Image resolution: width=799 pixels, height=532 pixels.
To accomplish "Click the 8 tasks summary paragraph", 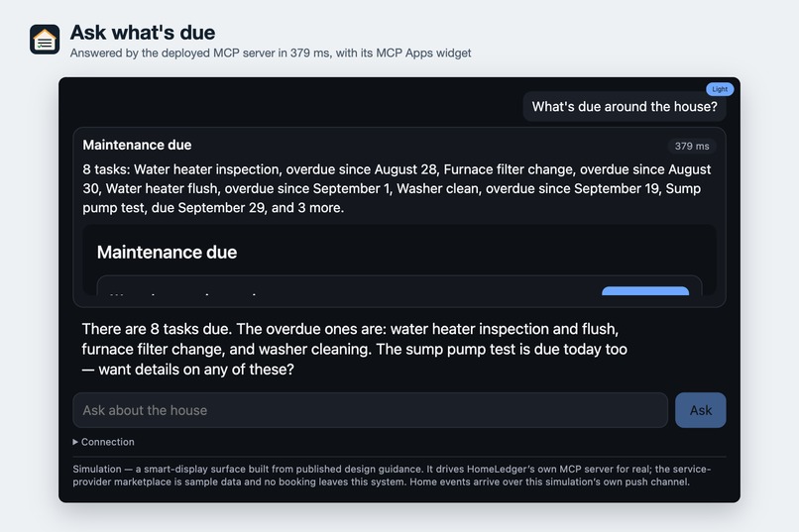I will [x=397, y=188].
